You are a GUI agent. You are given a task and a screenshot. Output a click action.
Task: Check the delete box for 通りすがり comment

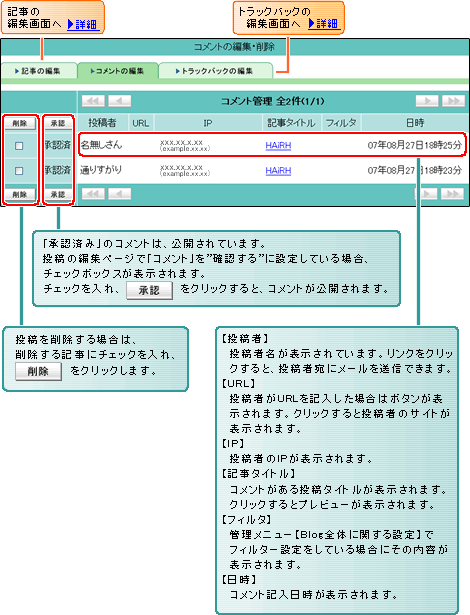coord(19,171)
